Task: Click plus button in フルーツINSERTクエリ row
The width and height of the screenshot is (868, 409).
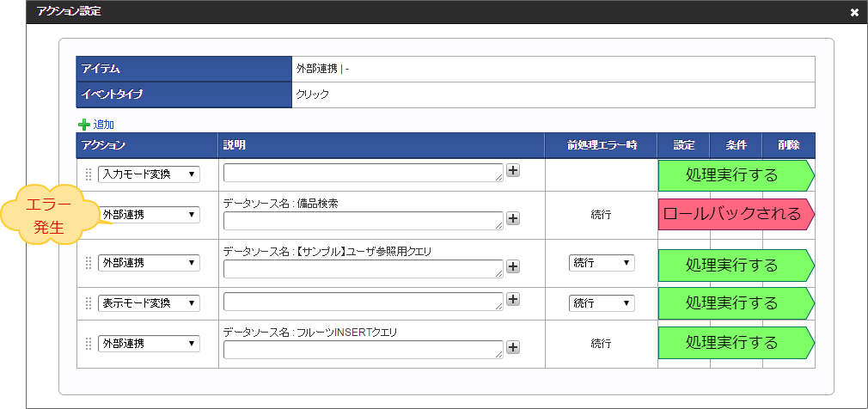Action: point(513,347)
